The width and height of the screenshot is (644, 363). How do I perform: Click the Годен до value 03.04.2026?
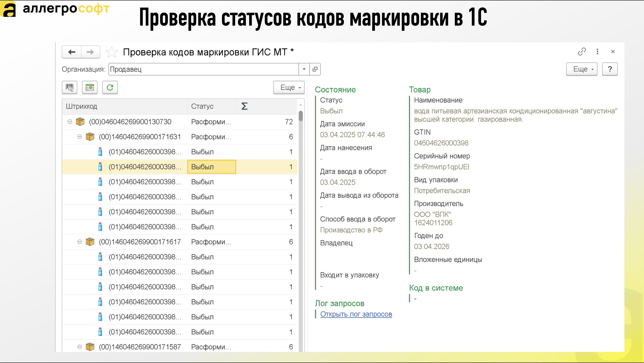(x=431, y=247)
